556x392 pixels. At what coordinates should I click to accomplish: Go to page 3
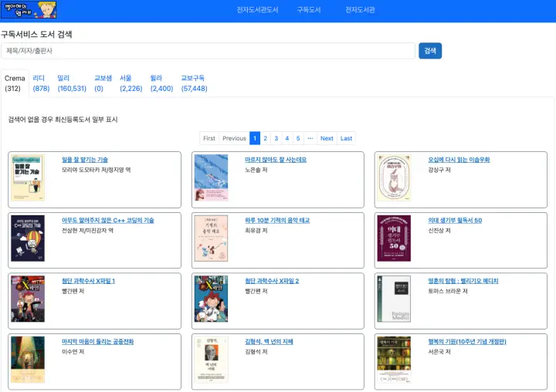click(276, 138)
